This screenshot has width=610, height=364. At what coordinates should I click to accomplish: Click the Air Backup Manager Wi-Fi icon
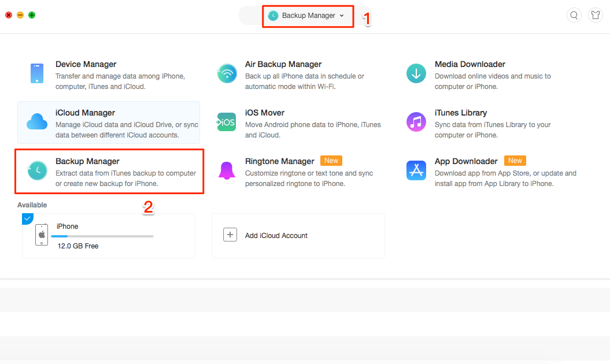point(227,73)
